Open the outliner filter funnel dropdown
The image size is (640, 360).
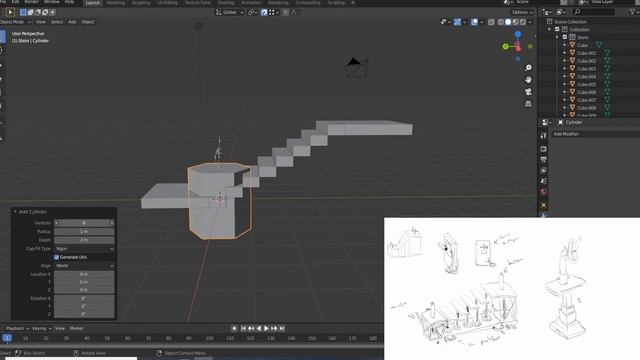(633, 12)
